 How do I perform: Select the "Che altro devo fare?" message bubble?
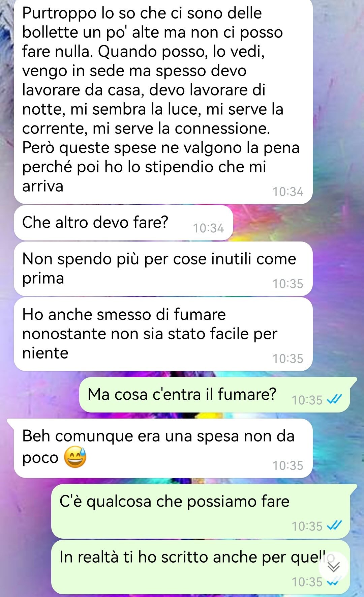click(x=123, y=223)
